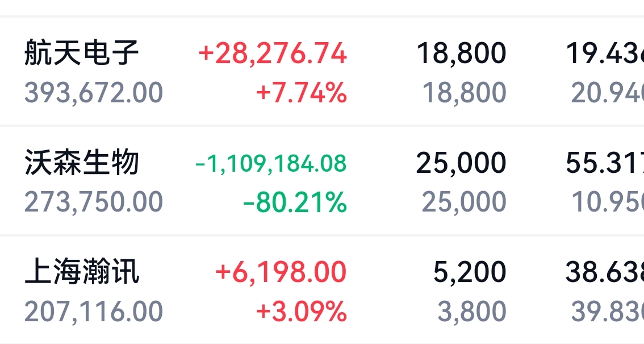Select the 3,800 available quantity

click(x=472, y=312)
